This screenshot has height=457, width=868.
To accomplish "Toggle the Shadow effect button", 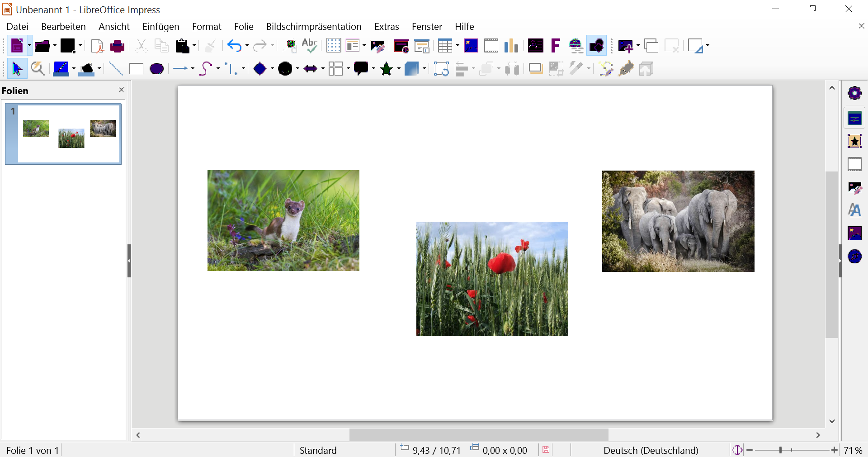I will click(x=535, y=69).
